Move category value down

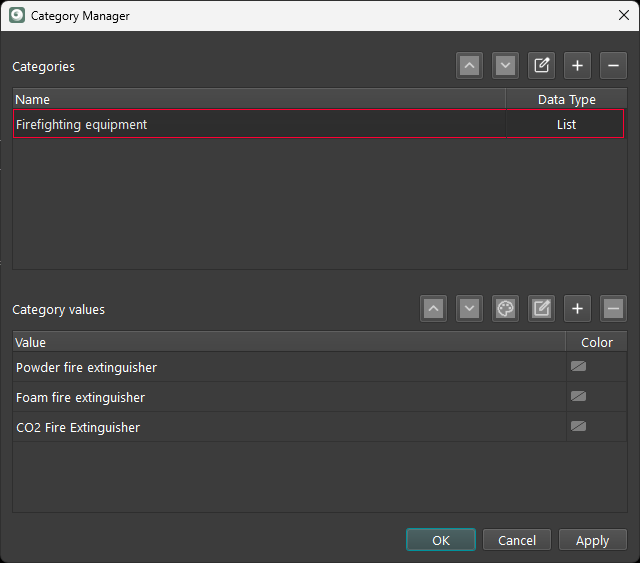click(x=469, y=309)
